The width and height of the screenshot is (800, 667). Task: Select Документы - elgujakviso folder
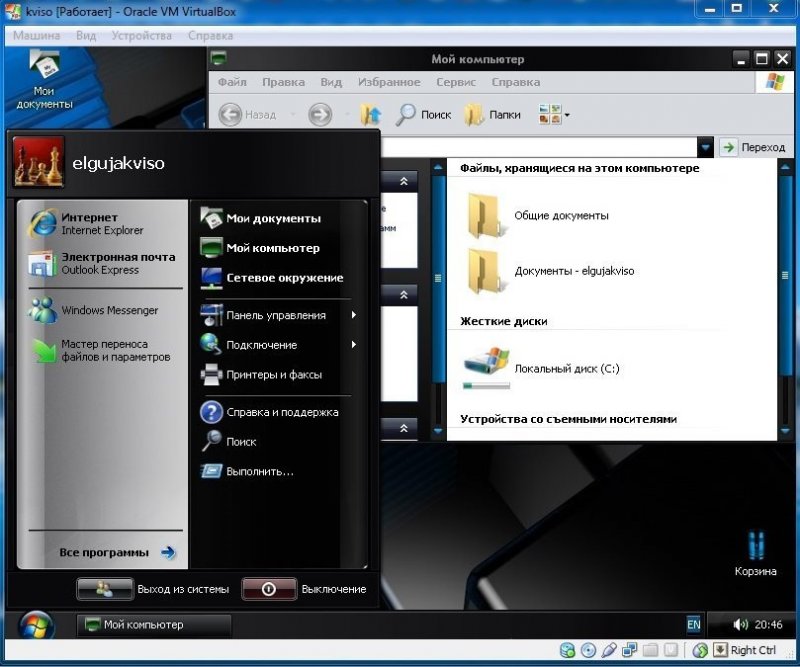[549, 270]
